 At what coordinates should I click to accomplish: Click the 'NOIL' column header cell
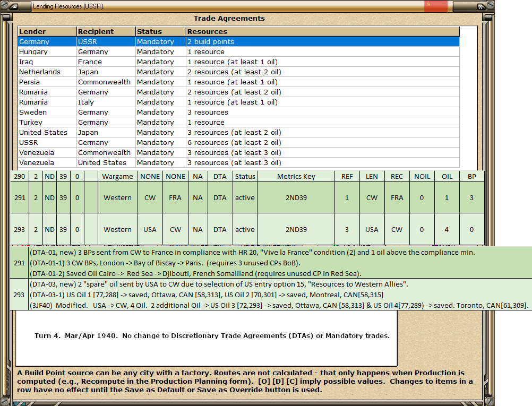pyautogui.click(x=422, y=176)
